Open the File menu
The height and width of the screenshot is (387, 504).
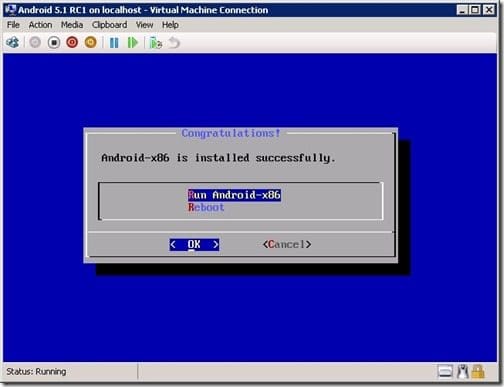click(x=13, y=25)
